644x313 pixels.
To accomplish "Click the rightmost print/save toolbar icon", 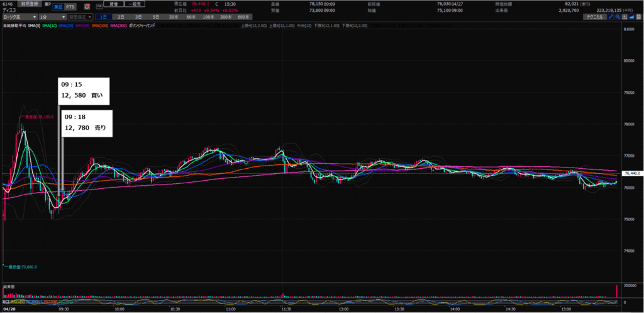I will point(638,17).
